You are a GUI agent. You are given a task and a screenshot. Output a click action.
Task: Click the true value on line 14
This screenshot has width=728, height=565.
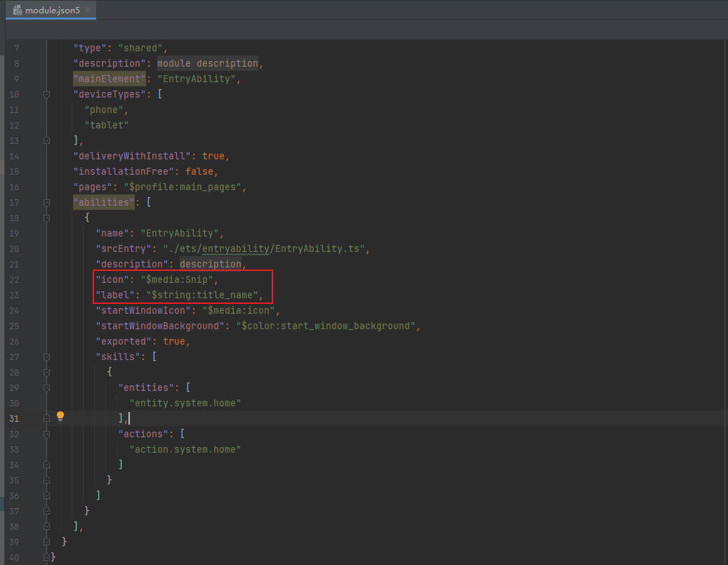pos(213,156)
